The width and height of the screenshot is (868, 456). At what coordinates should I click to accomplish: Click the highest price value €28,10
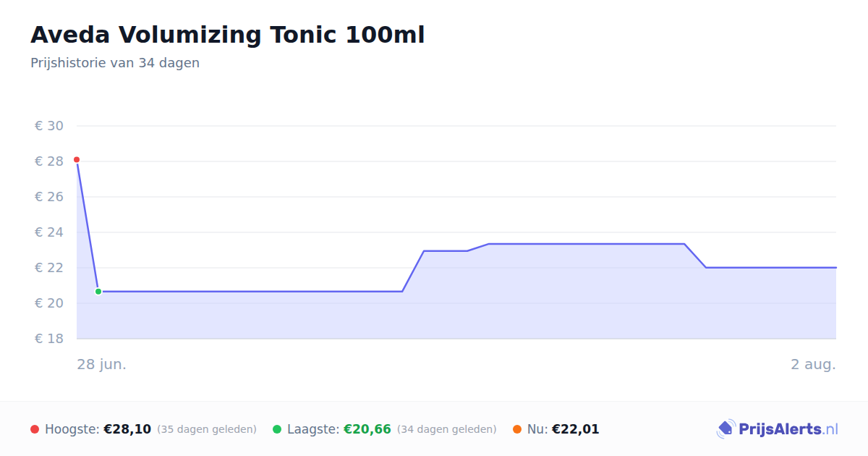[x=127, y=429]
